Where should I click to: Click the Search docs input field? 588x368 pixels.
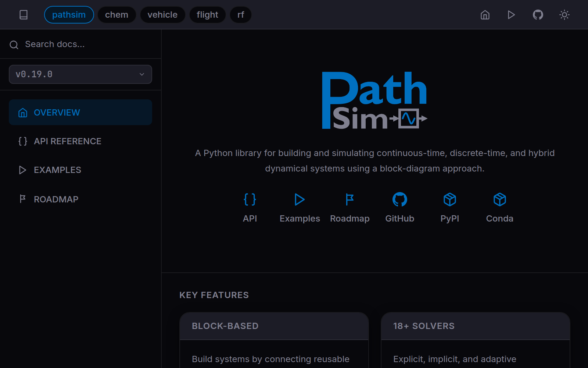(55, 44)
